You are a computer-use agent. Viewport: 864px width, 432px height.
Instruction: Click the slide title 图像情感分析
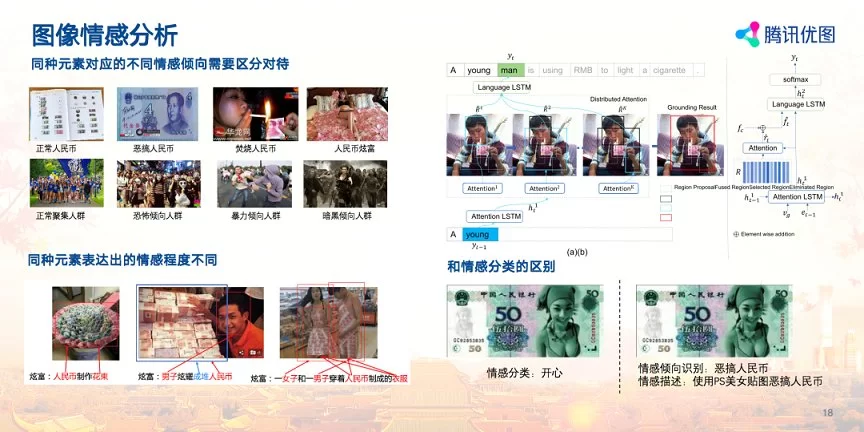click(x=105, y=36)
